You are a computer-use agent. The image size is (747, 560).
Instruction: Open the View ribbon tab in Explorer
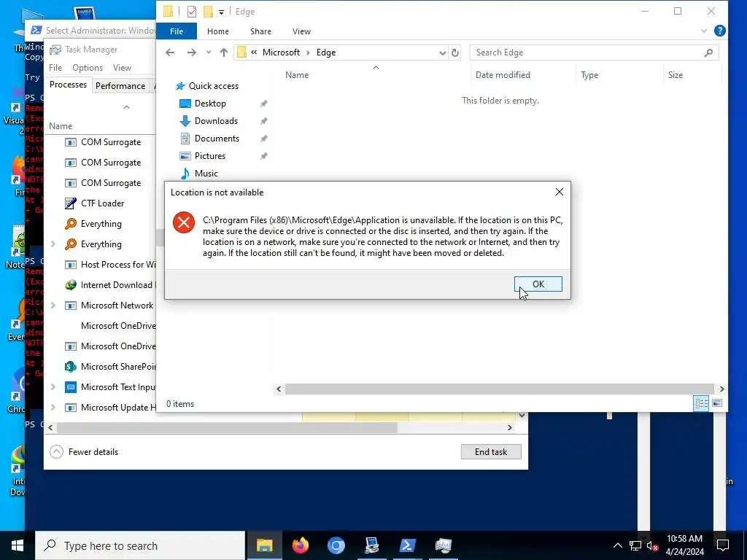click(301, 31)
